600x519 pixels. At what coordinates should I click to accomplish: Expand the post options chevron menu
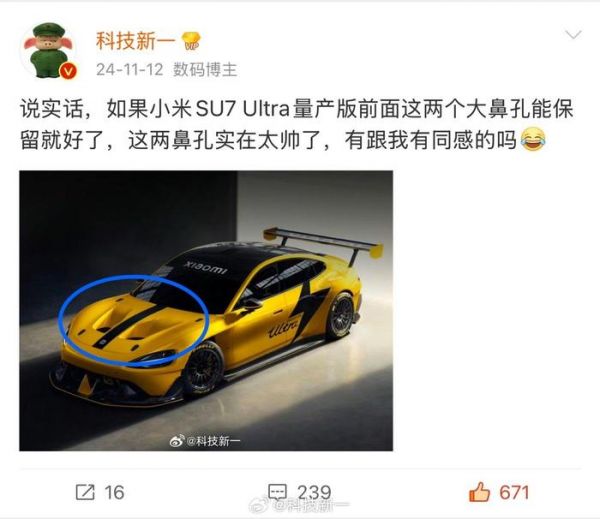573,35
